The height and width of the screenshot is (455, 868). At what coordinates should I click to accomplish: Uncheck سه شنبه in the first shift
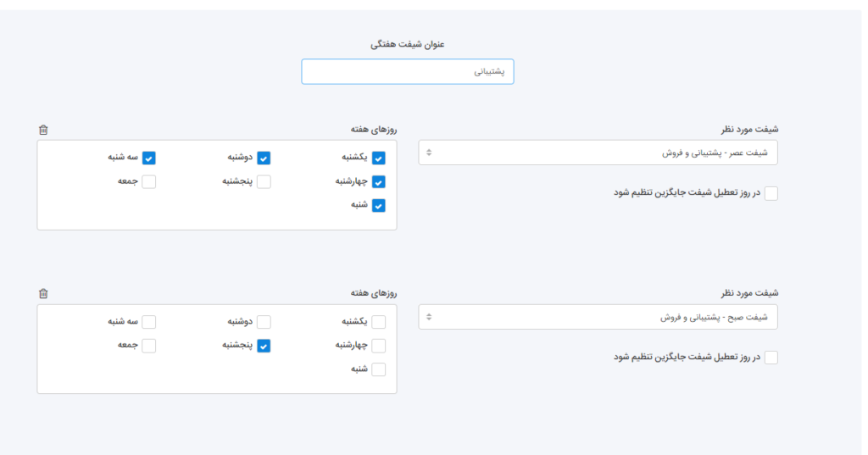[x=149, y=158]
